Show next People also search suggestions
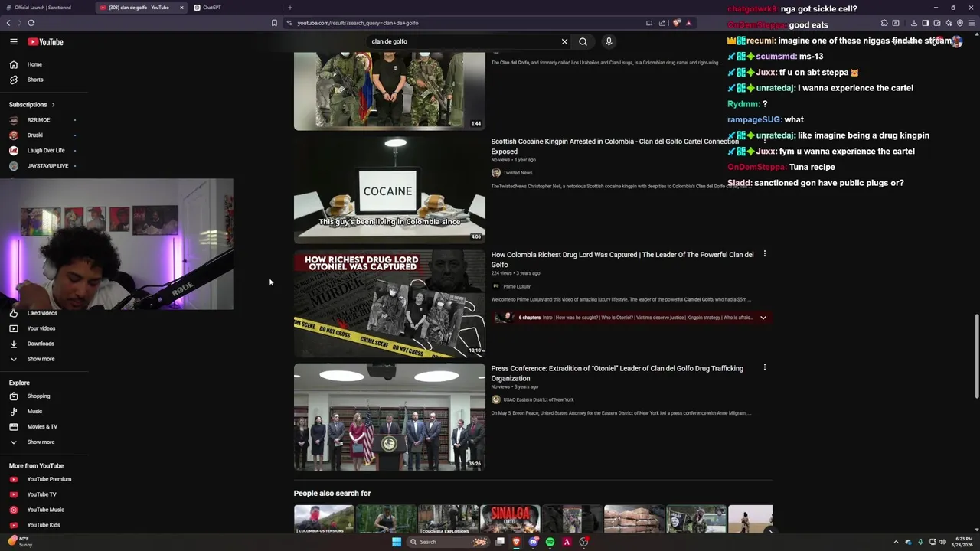The height and width of the screenshot is (551, 980). point(769,530)
